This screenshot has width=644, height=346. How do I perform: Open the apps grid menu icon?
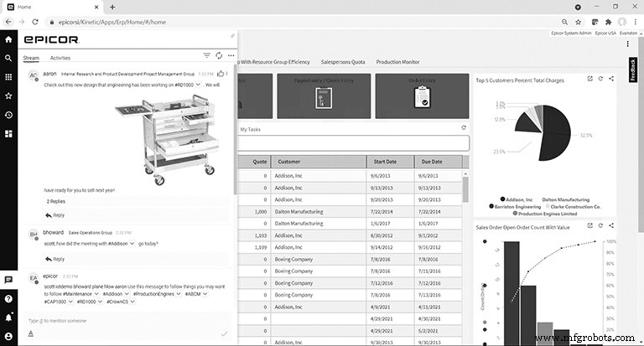[x=8, y=77]
